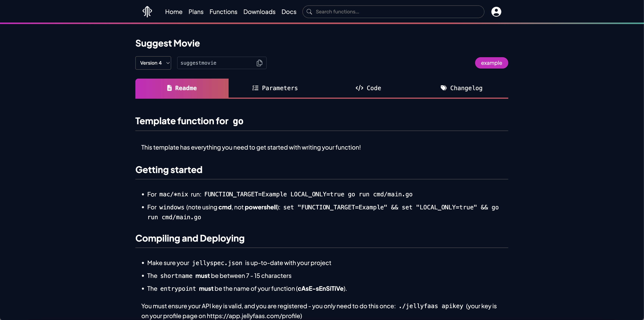Screen dimensions: 644x320
Task: Click the Readme document icon
Action: [169, 88]
